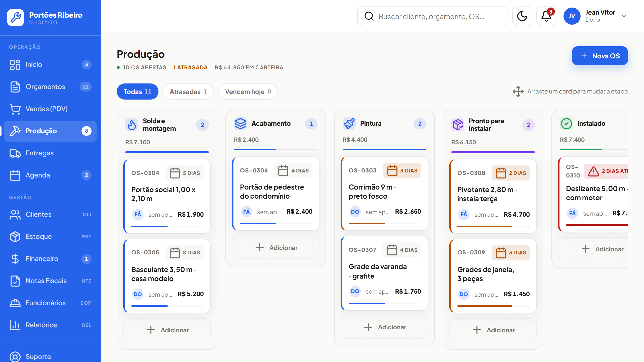Filter by Atrasadas tab

click(x=188, y=92)
